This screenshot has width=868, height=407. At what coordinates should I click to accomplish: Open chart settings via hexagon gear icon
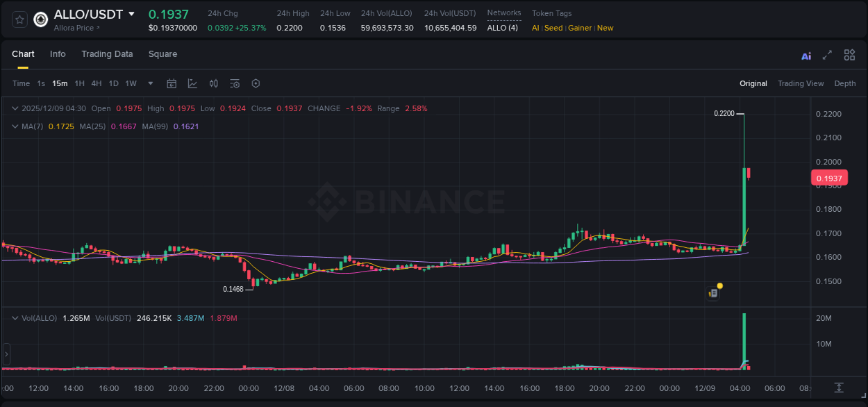pos(256,83)
